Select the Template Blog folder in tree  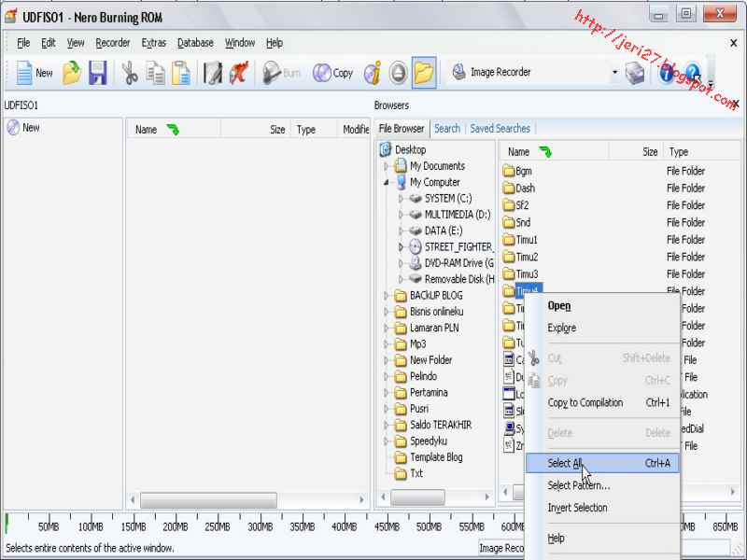(429, 457)
